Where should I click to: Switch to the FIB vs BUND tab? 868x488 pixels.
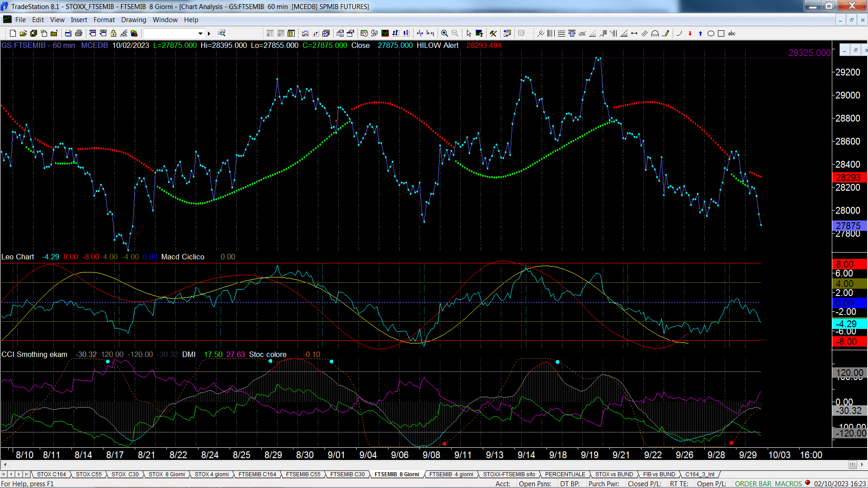click(659, 474)
